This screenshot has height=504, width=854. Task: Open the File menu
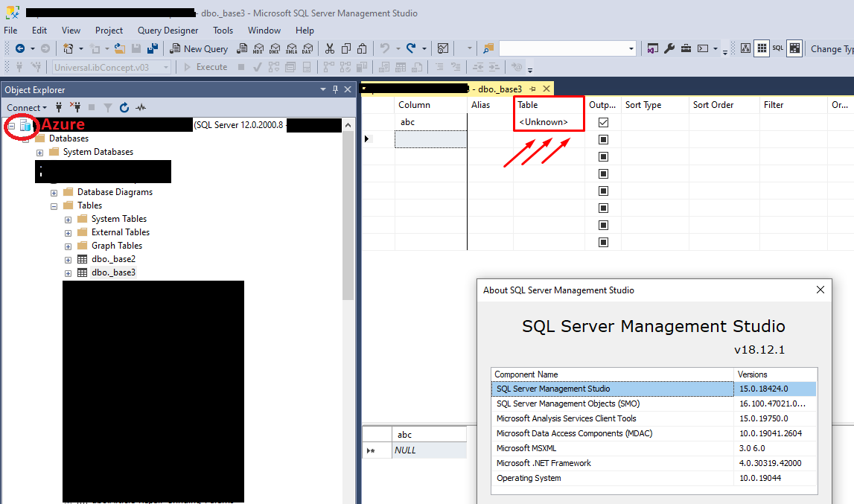10,31
